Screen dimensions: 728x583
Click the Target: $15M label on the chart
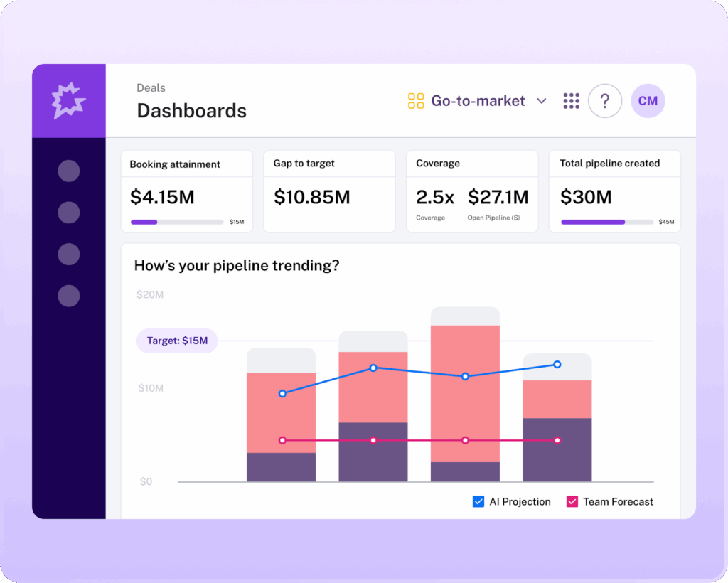(x=176, y=341)
